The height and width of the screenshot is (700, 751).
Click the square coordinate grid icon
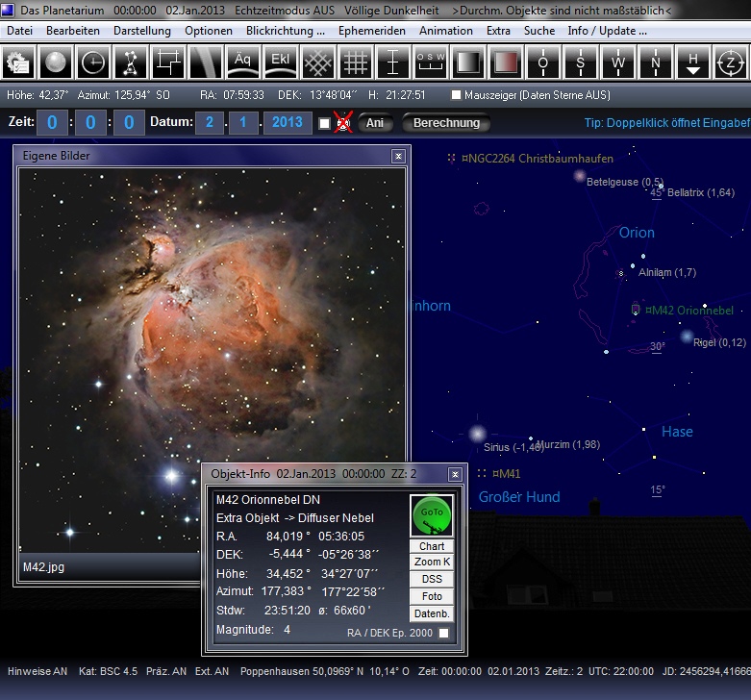(x=356, y=63)
